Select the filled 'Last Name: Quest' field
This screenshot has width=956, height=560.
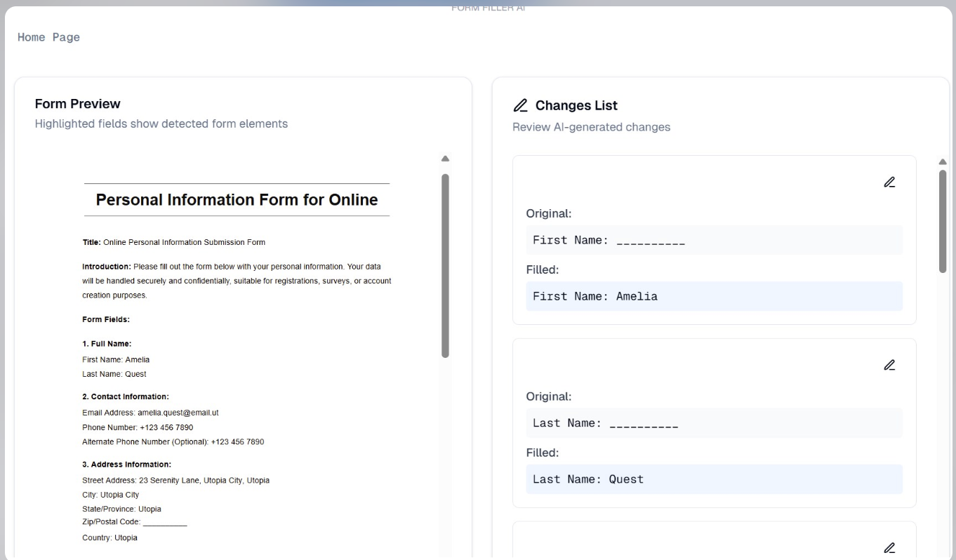pyautogui.click(x=715, y=479)
